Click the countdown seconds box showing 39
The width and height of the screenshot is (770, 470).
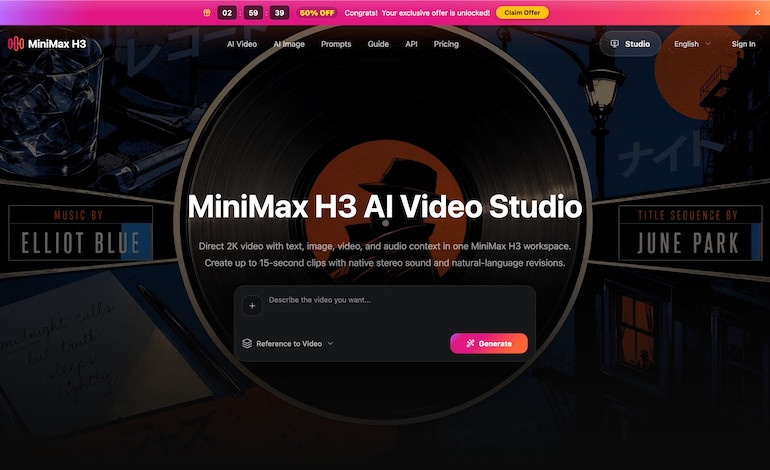pyautogui.click(x=279, y=13)
